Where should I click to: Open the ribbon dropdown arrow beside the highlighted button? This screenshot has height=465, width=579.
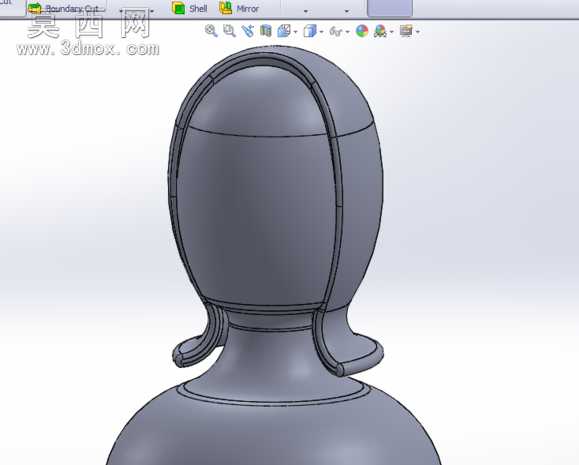coord(346,11)
